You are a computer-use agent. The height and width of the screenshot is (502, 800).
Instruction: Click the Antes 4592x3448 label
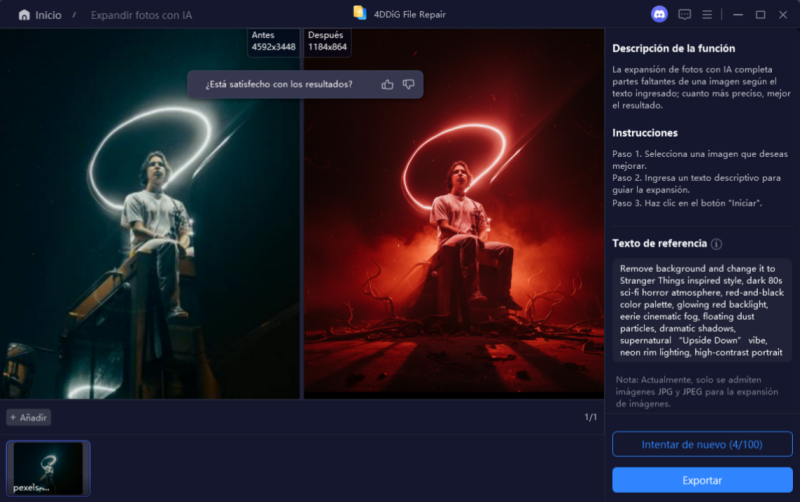click(x=273, y=41)
